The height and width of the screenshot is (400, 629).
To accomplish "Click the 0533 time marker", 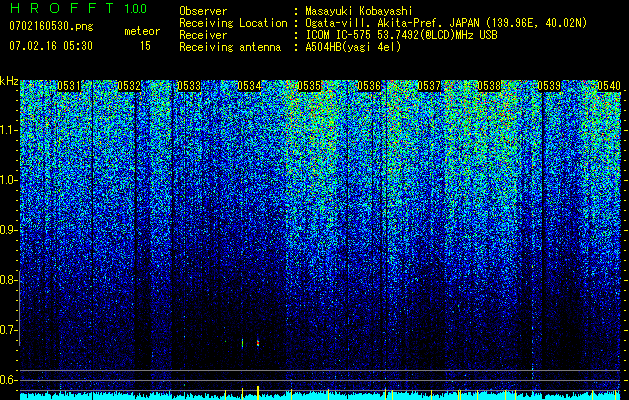I will 189,86.
